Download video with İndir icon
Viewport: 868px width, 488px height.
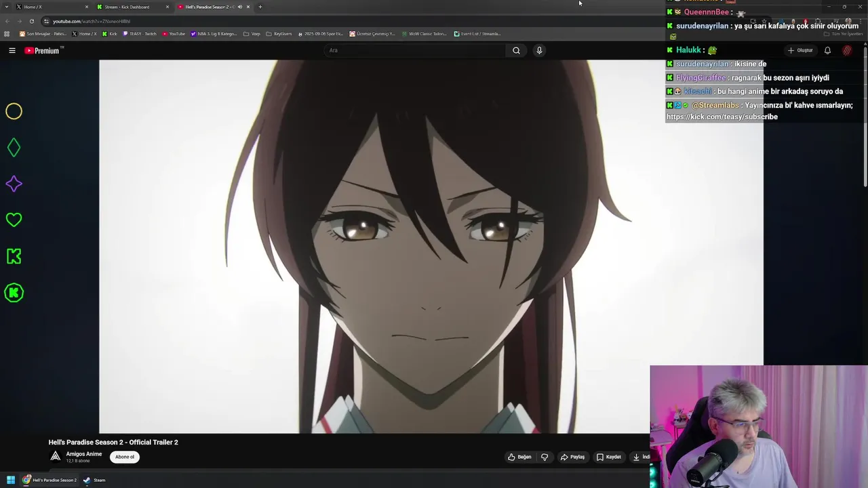point(641,457)
